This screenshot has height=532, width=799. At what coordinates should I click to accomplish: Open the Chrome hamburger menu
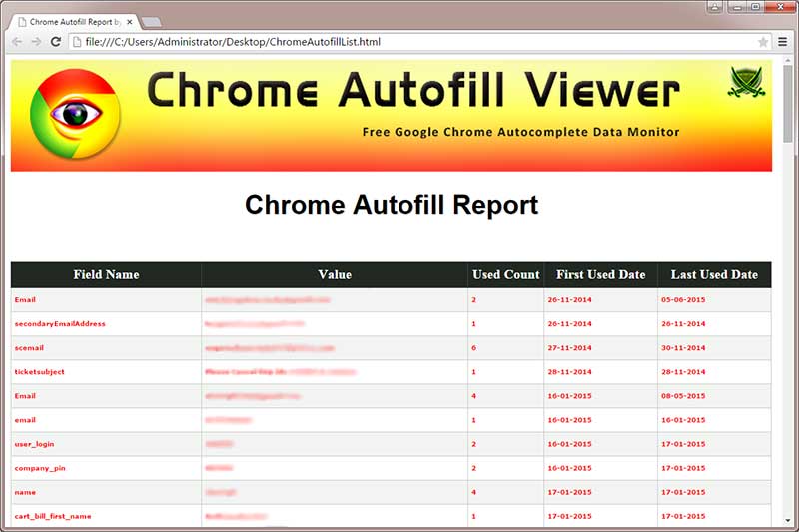[783, 42]
